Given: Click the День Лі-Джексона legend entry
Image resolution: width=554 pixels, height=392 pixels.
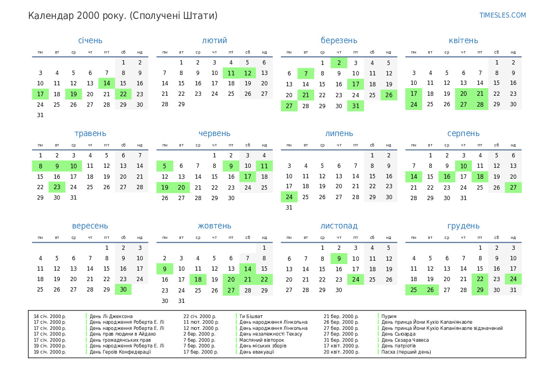Looking at the screenshot, I should [111, 316].
